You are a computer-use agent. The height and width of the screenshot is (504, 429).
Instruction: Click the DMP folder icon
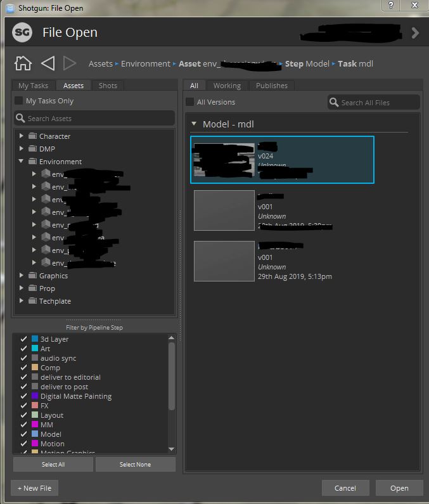tap(32, 148)
